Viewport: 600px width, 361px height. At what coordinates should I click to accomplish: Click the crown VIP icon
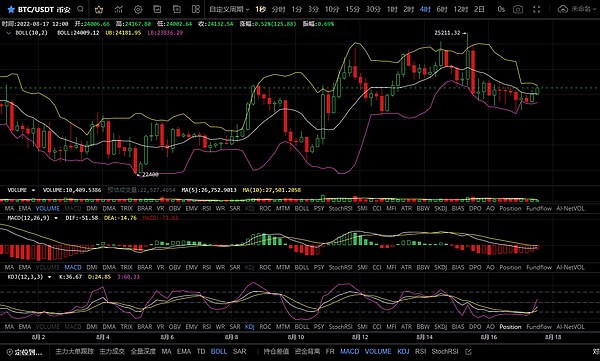point(99,9)
